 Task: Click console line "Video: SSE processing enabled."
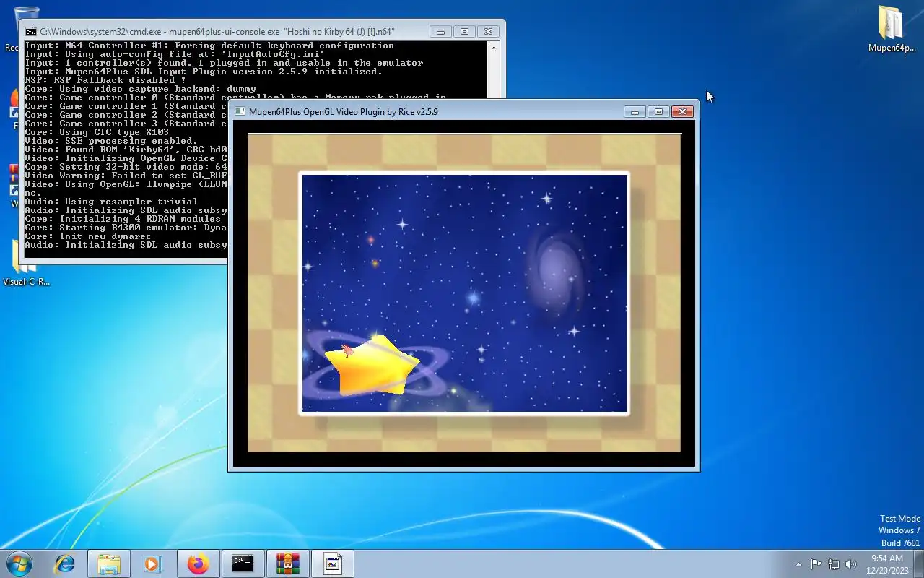tap(111, 141)
